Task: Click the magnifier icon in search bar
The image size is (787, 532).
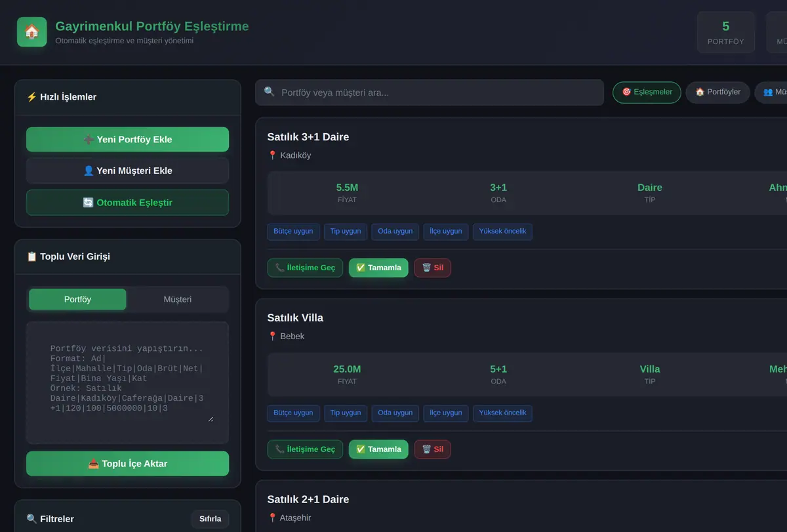Action: tap(270, 92)
